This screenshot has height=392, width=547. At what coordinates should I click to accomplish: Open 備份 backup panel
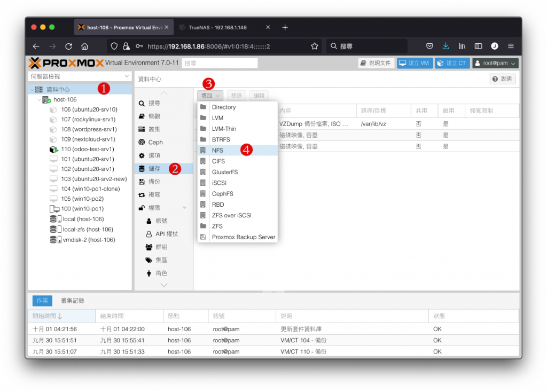(x=163, y=182)
